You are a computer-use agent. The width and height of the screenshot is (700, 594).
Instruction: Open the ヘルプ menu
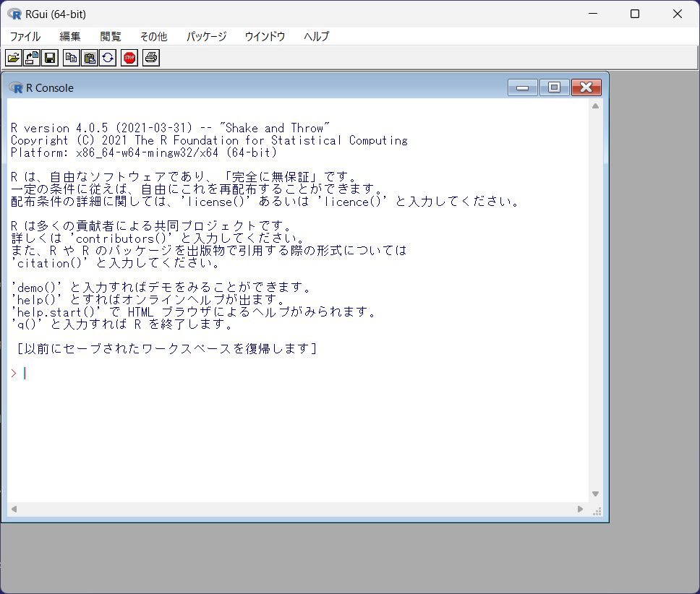316,36
